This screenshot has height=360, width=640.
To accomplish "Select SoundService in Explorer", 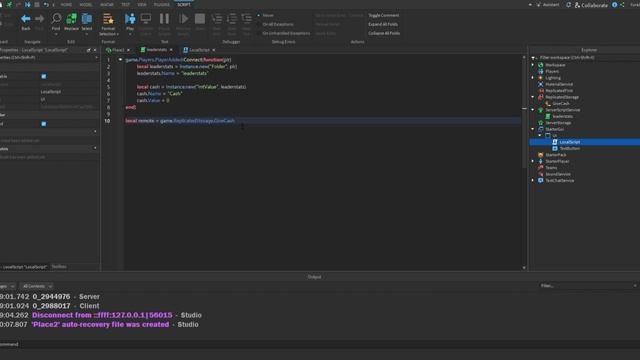I will (x=558, y=174).
